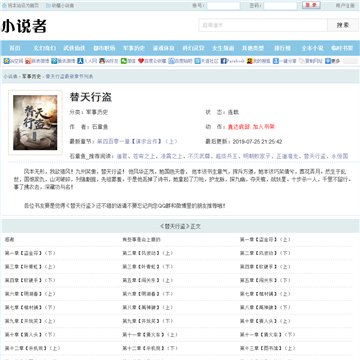
Task: Open the 用户注册 registration link
Action: (345, 6)
